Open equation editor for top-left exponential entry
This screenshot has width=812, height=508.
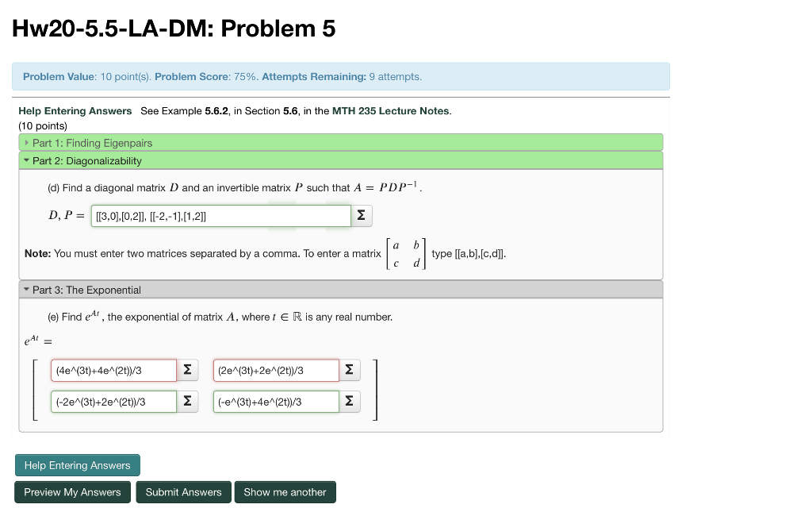187,369
